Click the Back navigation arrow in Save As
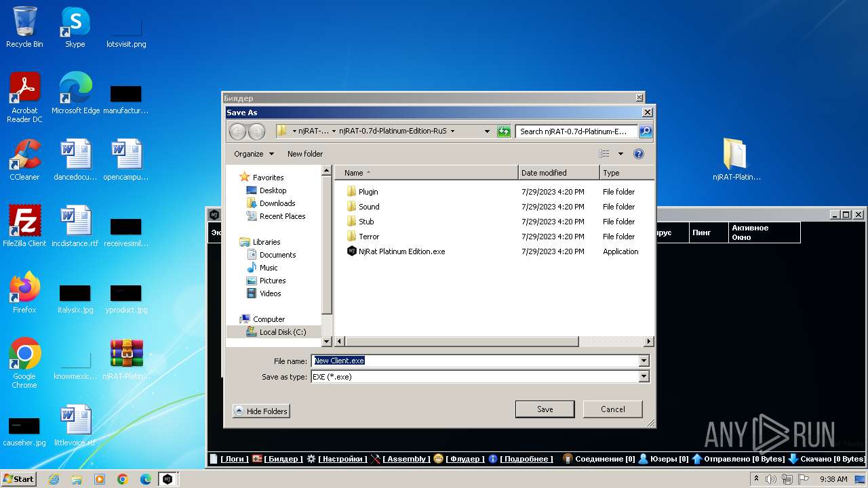Image resolution: width=868 pixels, height=488 pixels. tap(237, 131)
